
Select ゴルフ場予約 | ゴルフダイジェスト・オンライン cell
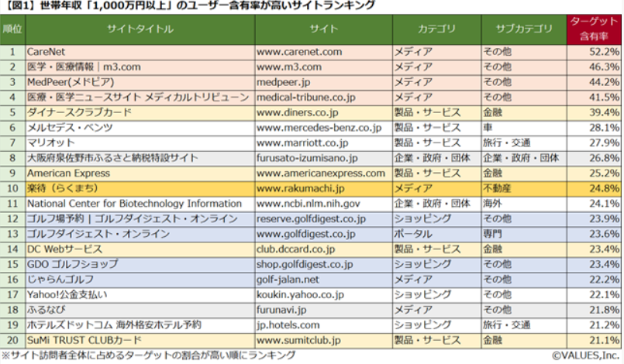(x=140, y=219)
